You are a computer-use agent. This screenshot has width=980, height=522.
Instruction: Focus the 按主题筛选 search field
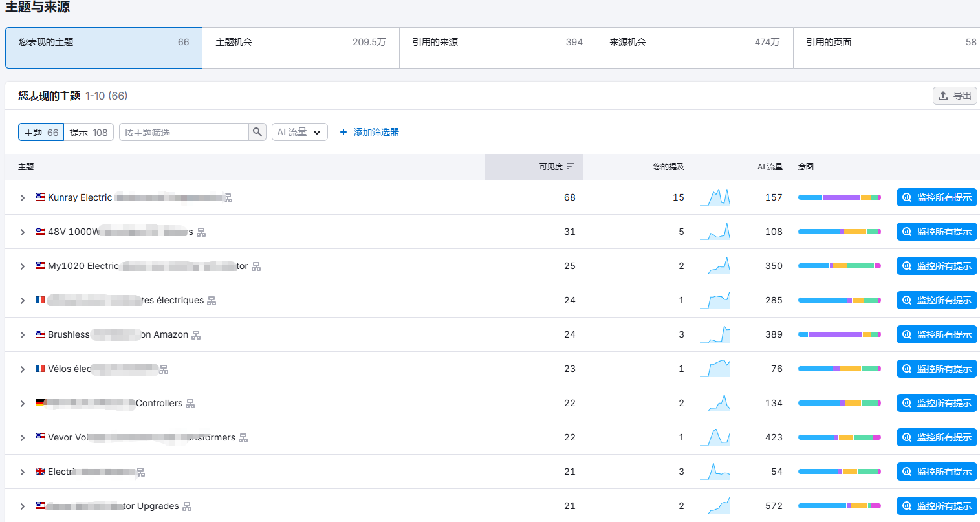184,132
